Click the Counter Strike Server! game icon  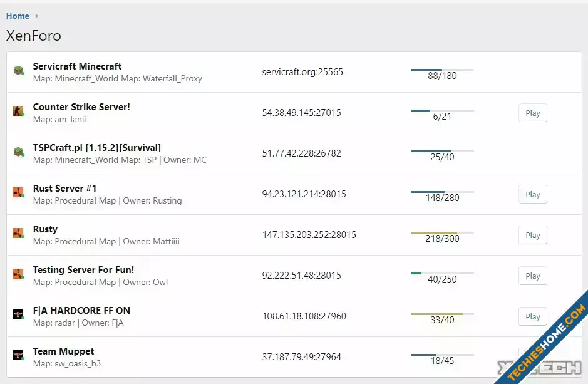point(19,111)
